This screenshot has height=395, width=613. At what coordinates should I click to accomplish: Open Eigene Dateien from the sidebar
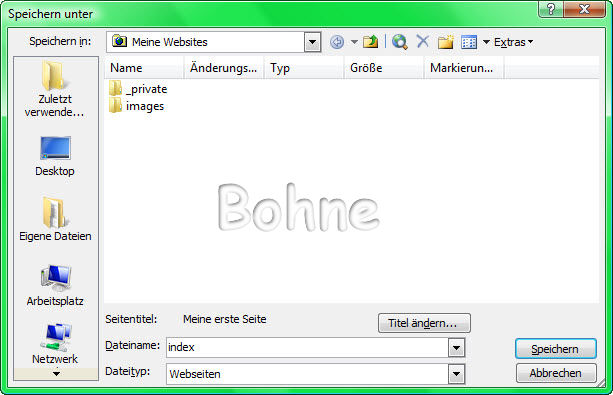[x=55, y=219]
